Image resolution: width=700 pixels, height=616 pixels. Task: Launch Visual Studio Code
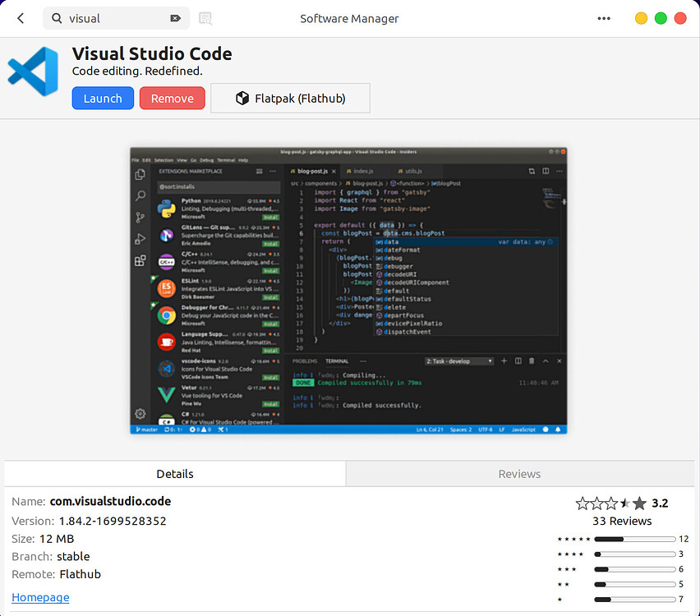pos(103,99)
